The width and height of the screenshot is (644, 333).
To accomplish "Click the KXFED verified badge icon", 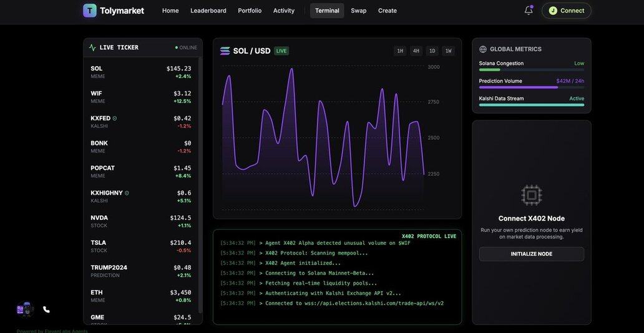I will [115, 118].
